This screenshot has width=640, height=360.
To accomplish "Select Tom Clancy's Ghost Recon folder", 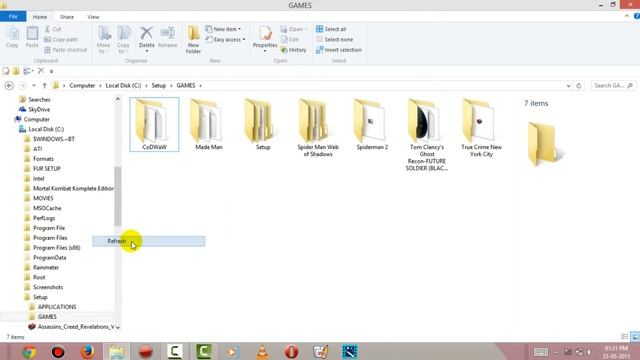I will pos(427,135).
